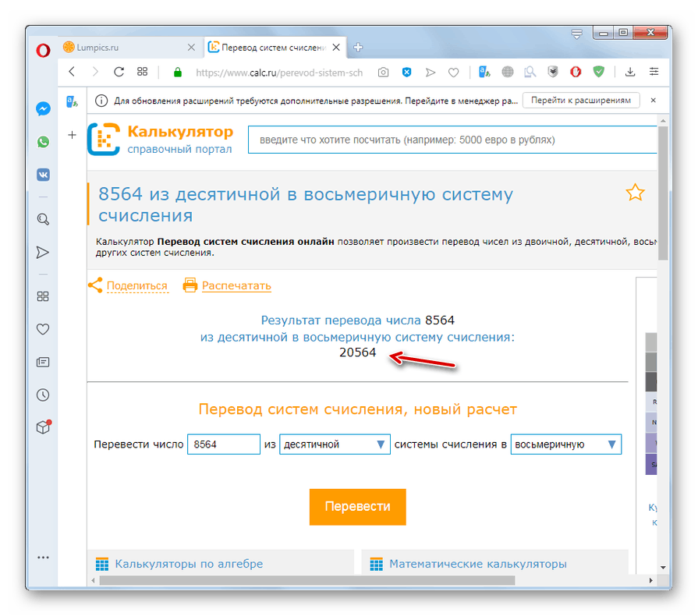Open bookmarks heart in sidebar
The height and width of the screenshot is (616, 698).
[x=43, y=329]
